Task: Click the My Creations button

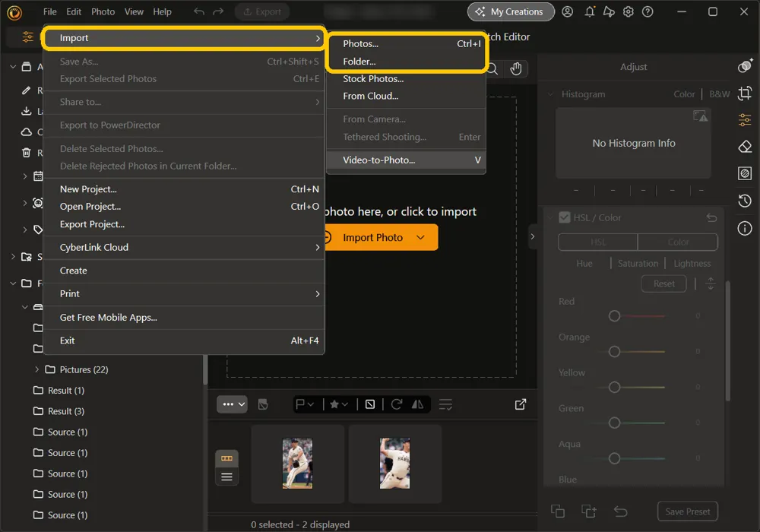Action: coord(511,11)
